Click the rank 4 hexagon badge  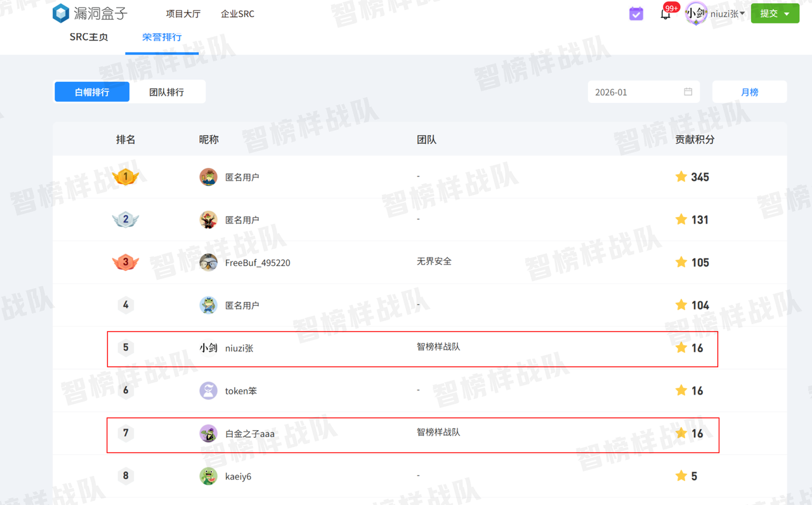(126, 305)
